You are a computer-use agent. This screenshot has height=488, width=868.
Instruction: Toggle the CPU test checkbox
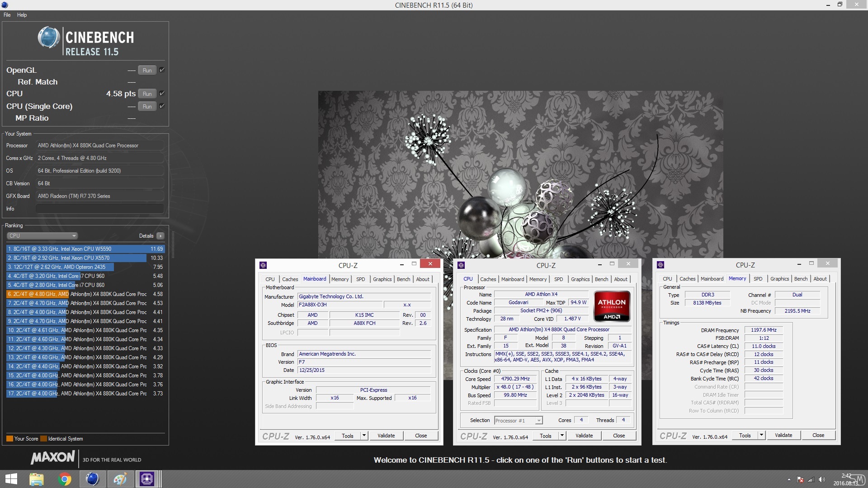[x=162, y=94]
